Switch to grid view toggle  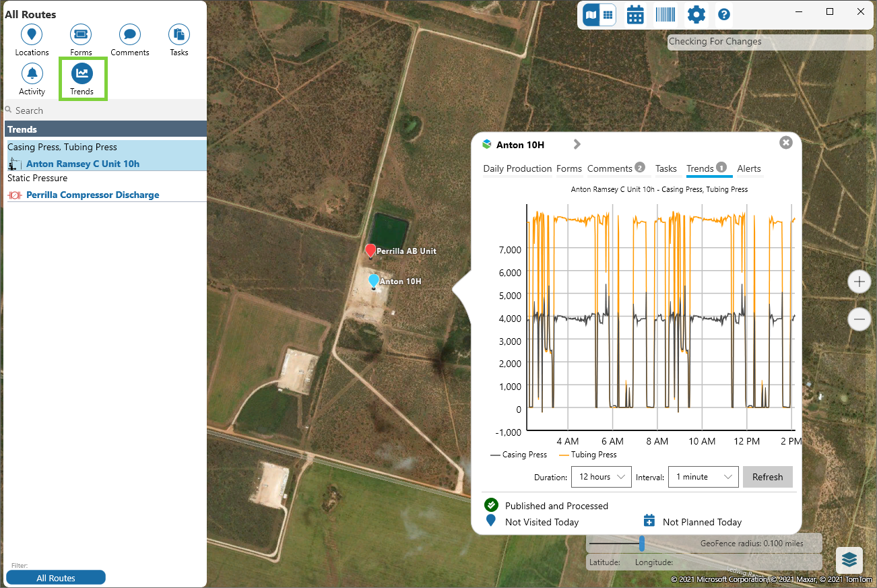(608, 15)
